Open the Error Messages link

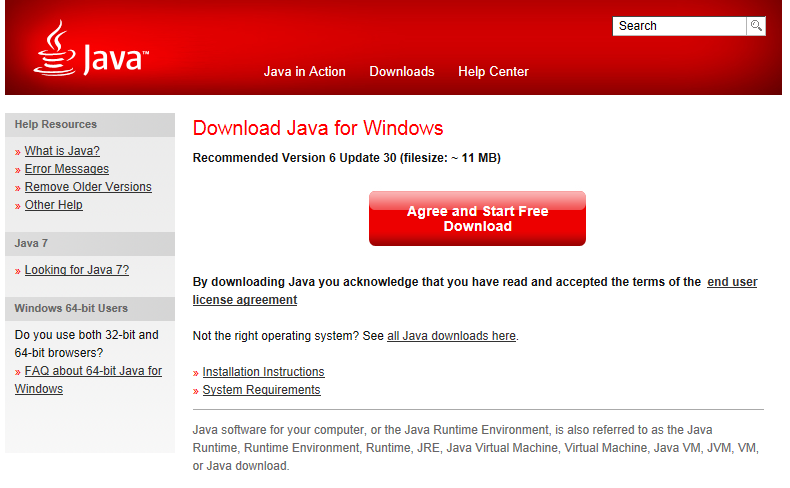[x=67, y=169]
